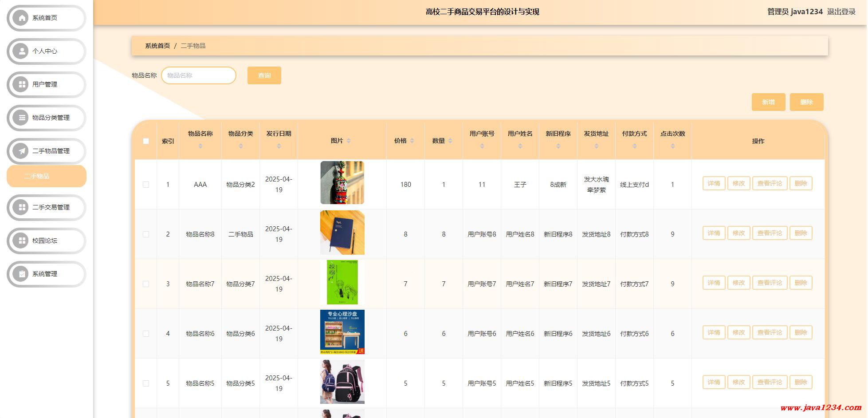Click the top 删除 batch button

point(807,102)
